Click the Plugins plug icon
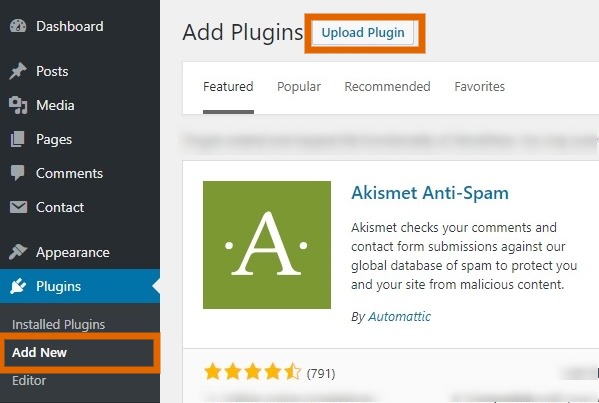599x403 pixels. [x=18, y=286]
